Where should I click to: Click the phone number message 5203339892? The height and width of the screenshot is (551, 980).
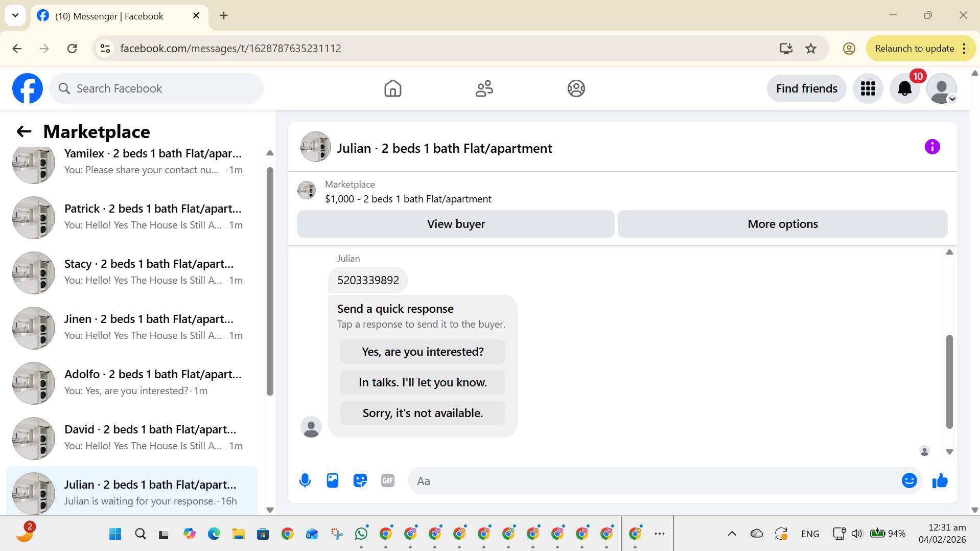point(368,280)
